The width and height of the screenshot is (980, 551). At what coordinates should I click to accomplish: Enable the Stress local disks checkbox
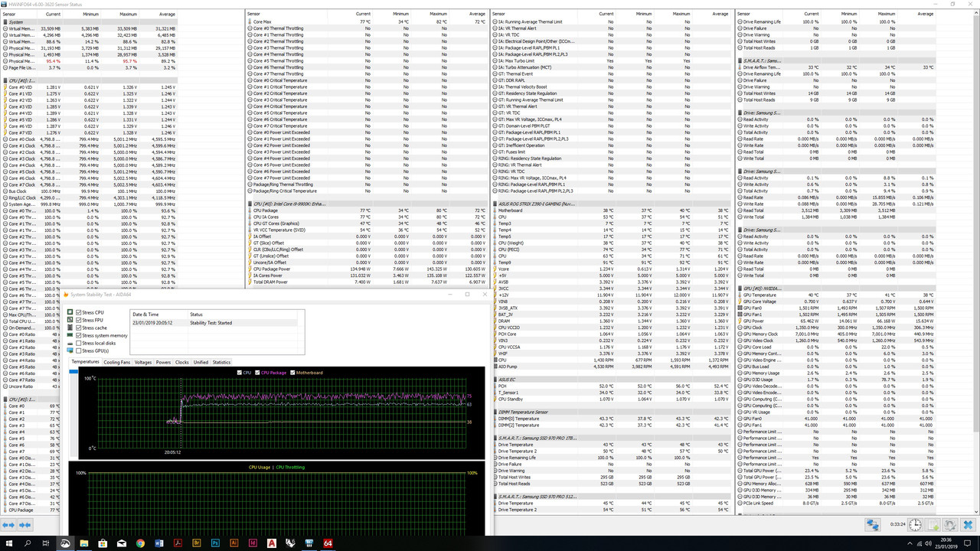click(78, 343)
